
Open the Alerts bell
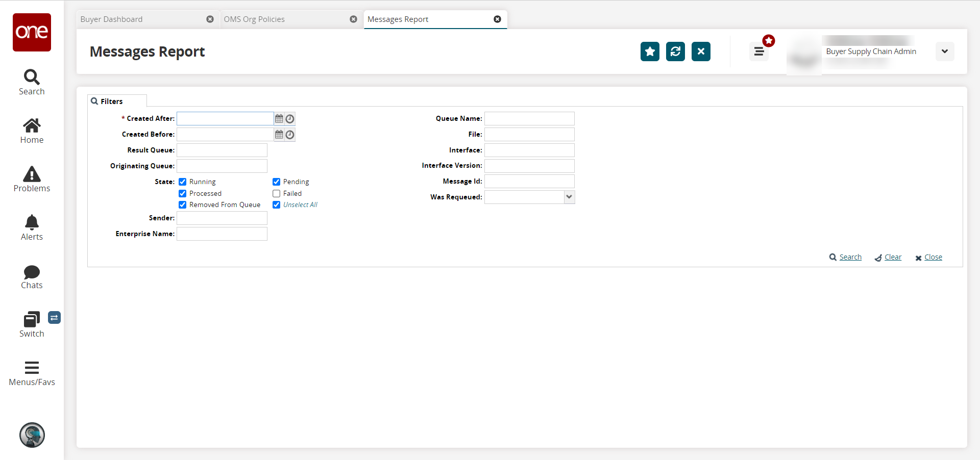coord(32,228)
